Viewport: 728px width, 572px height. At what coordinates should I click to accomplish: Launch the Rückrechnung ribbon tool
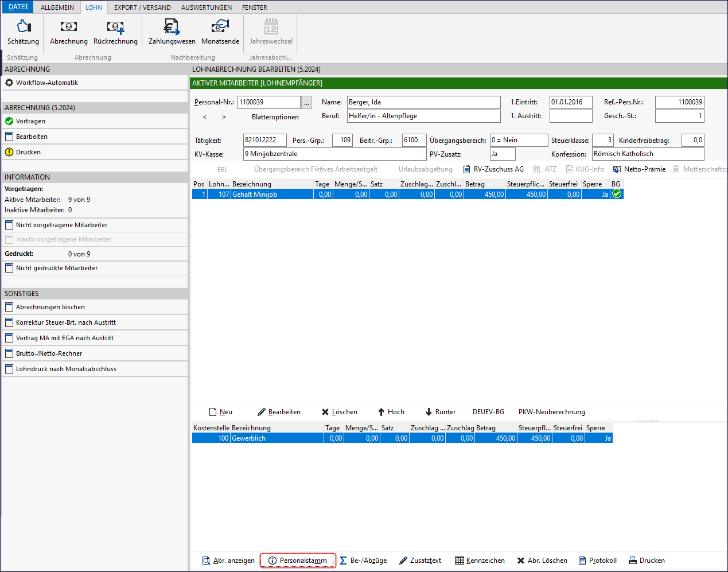[x=115, y=32]
